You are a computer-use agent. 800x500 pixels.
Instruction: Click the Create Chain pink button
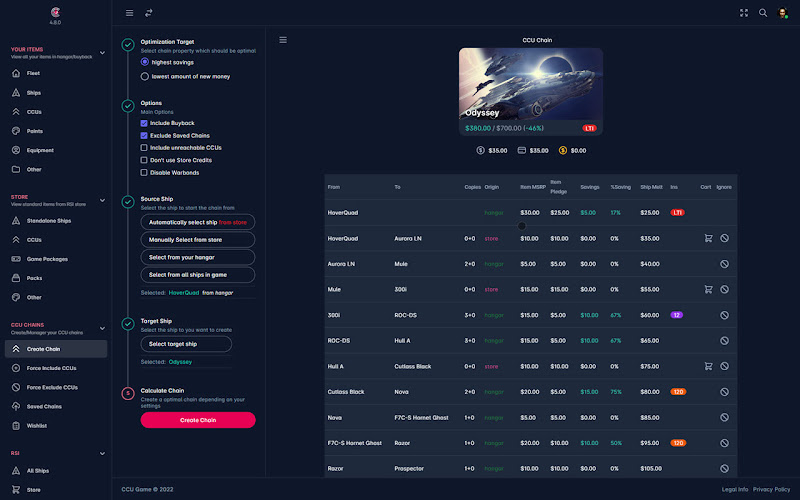[198, 420]
